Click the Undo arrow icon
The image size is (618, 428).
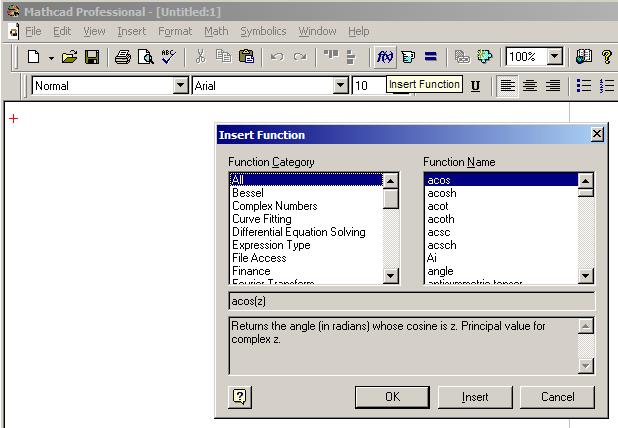coord(277,57)
